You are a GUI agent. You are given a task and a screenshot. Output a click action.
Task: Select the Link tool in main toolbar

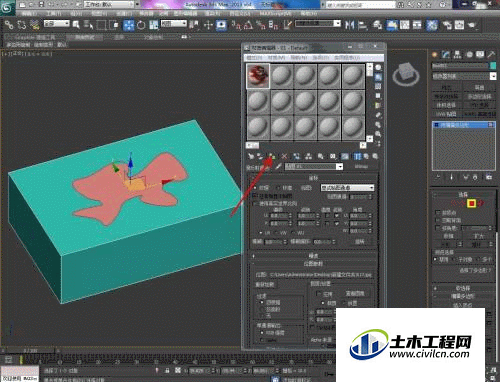point(9,25)
